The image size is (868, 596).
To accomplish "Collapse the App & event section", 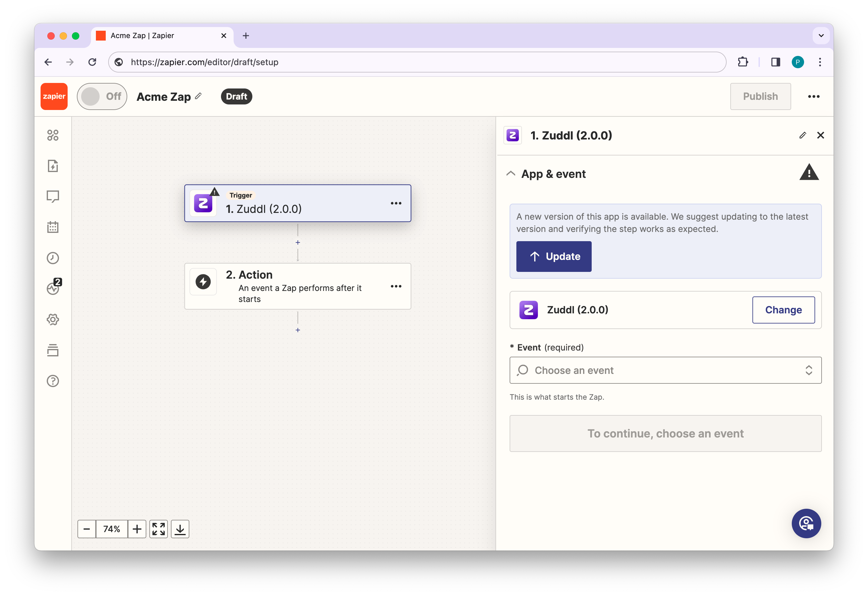I will [511, 174].
